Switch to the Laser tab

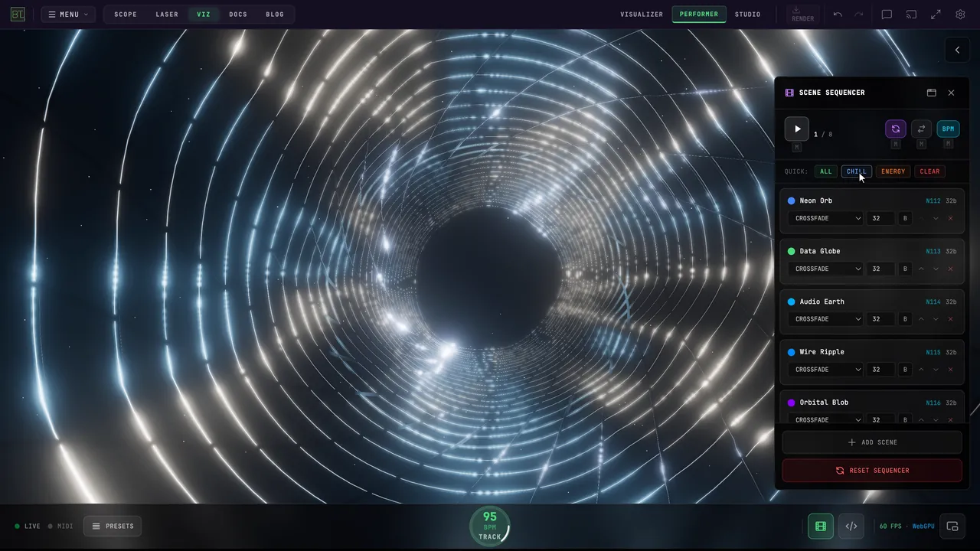click(167, 15)
